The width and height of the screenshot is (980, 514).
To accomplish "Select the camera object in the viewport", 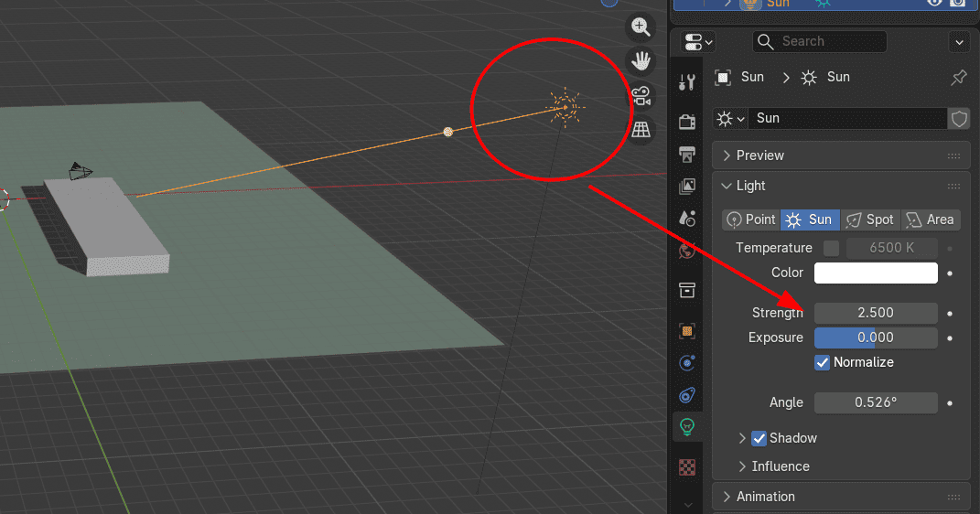I will coord(80,171).
